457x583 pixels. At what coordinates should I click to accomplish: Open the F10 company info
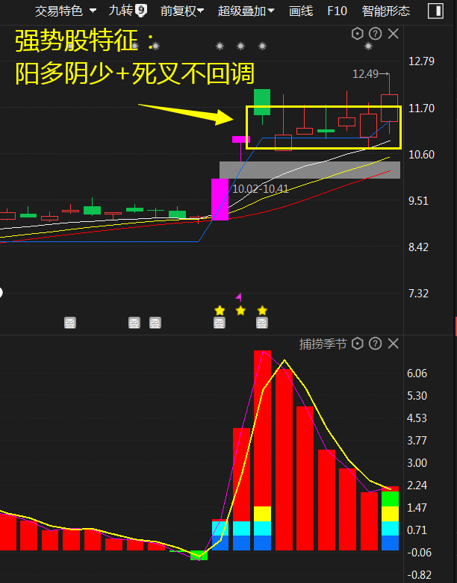coord(337,11)
